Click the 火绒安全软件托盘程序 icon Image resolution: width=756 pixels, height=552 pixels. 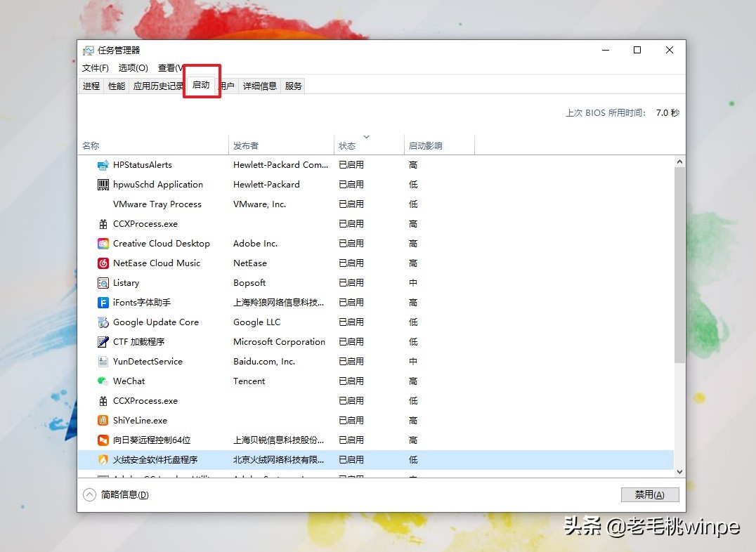pyautogui.click(x=103, y=460)
